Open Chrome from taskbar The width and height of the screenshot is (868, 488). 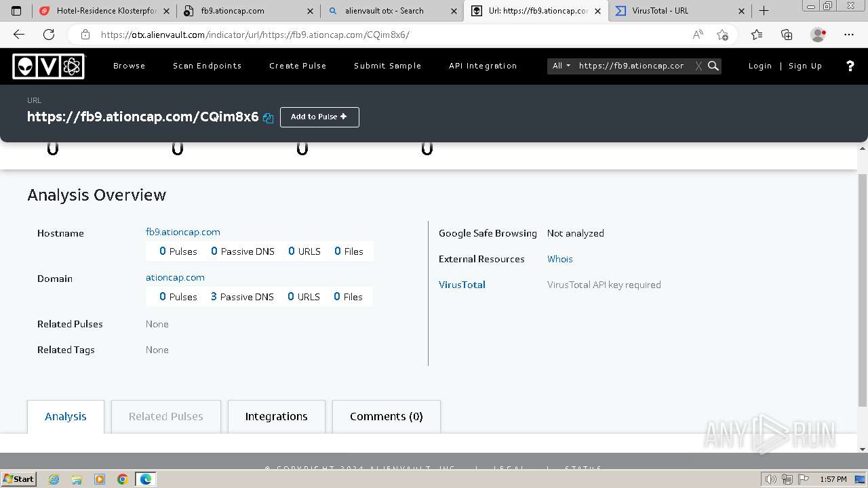[123, 479]
